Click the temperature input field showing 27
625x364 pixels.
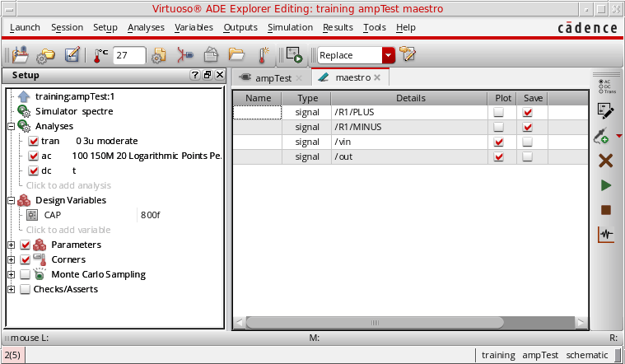(129, 56)
